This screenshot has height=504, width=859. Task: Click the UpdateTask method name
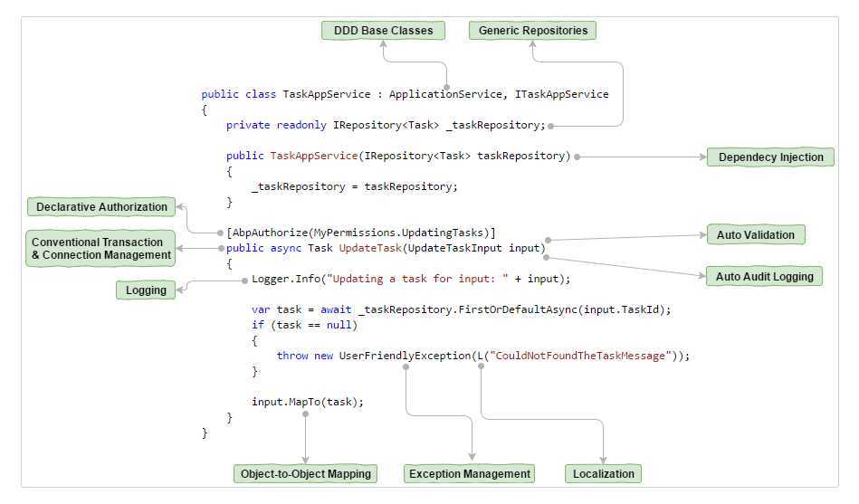click(370, 248)
